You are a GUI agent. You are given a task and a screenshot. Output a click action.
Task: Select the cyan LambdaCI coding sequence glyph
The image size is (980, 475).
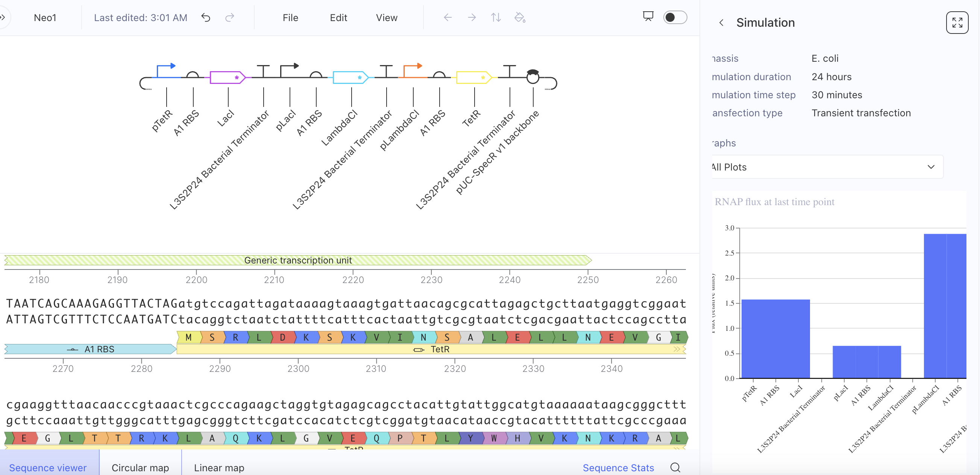click(x=350, y=77)
